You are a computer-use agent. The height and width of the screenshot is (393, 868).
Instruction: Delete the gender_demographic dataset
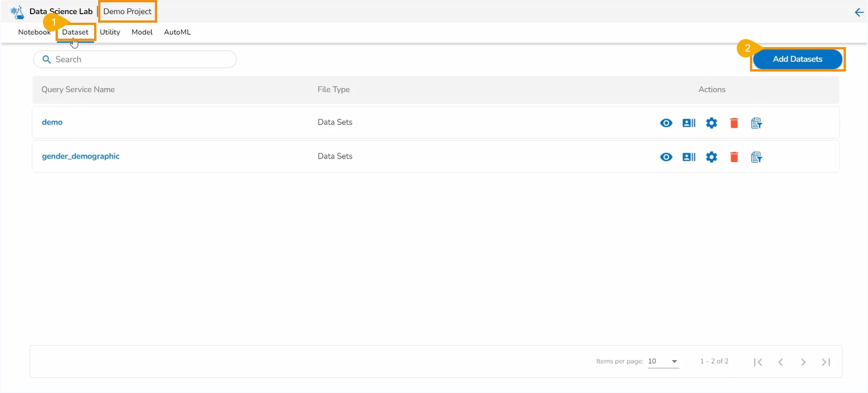tap(734, 157)
